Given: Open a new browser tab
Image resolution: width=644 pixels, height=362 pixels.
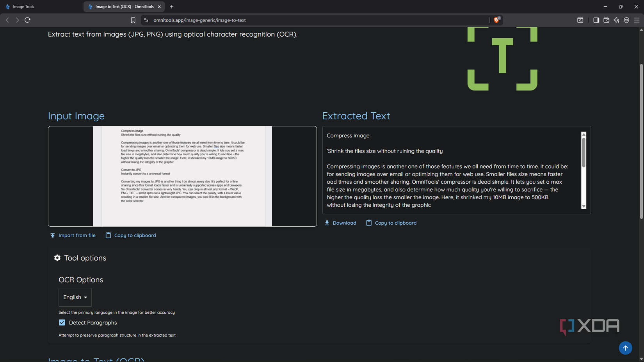Looking at the screenshot, I should (x=172, y=7).
